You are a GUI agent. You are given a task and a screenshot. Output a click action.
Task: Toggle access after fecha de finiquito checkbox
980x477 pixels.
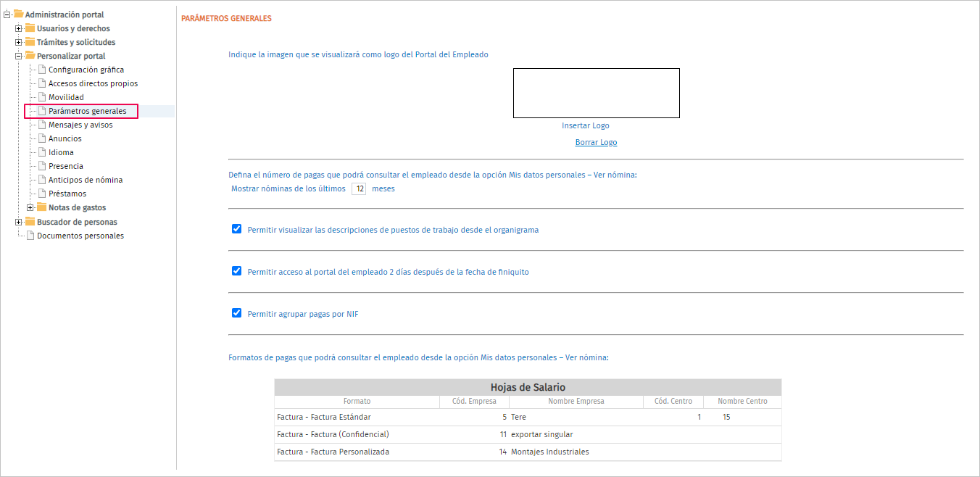pos(236,271)
